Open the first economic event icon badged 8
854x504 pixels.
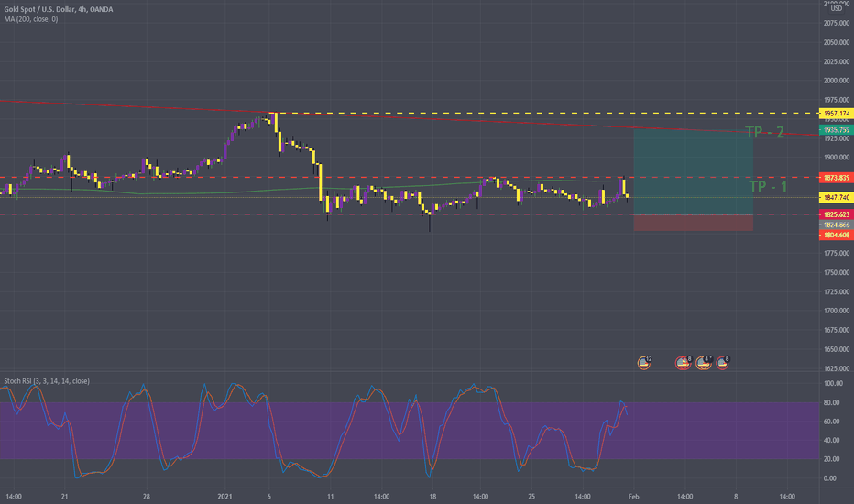(683, 362)
